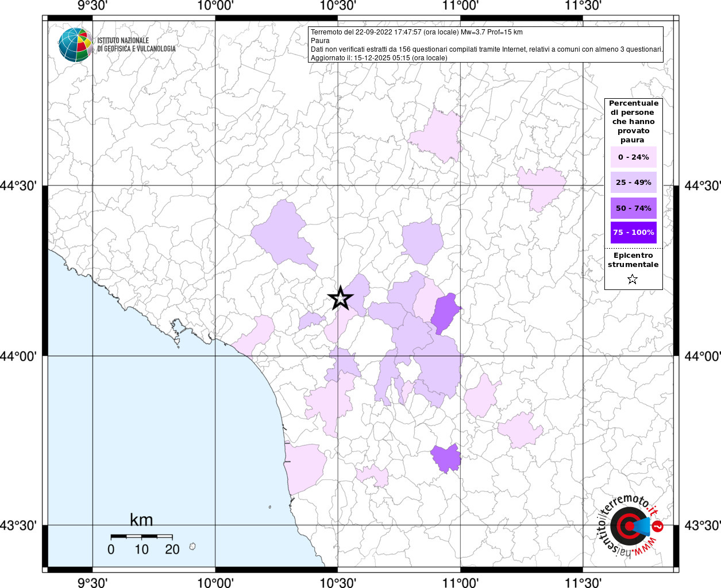Click the 'Istituto Nazionale di Geofisica e Vulcanologia' text
The image size is (721, 588).
click(136, 45)
